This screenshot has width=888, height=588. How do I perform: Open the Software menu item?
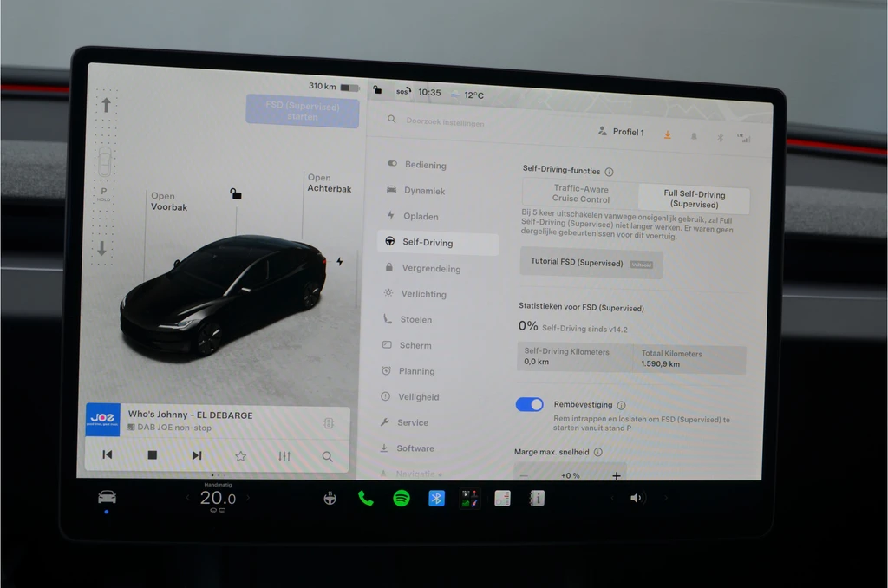[408, 448]
